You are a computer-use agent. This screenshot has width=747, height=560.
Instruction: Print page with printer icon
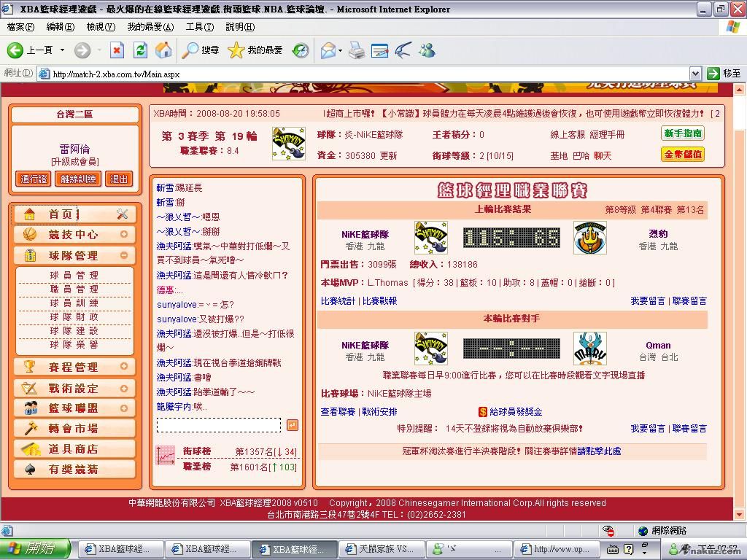tap(356, 50)
